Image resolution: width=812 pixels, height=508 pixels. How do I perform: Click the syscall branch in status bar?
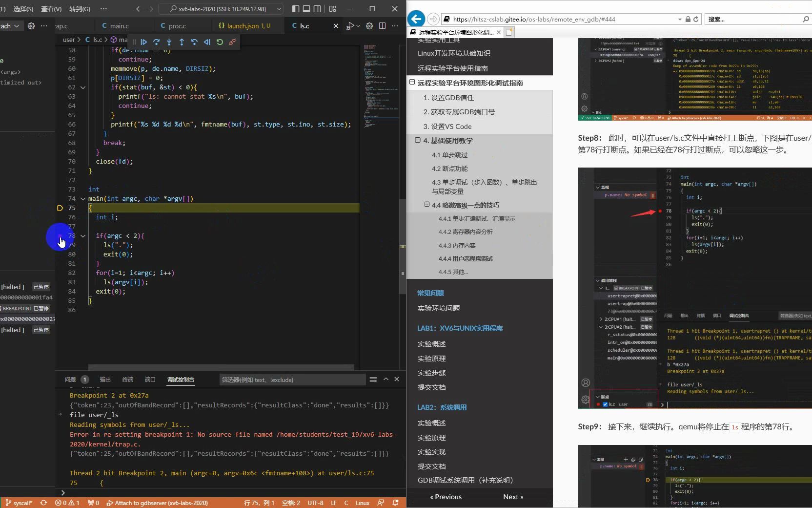click(x=19, y=503)
